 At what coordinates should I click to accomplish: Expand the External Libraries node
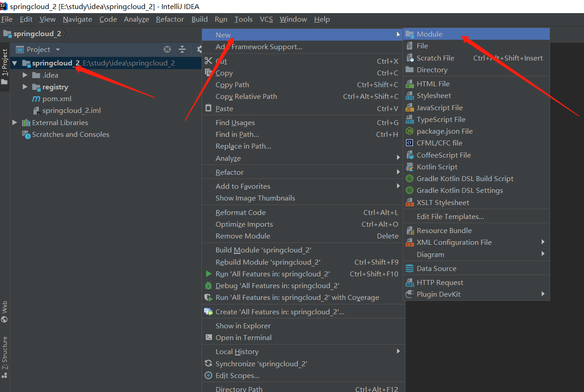[15, 122]
